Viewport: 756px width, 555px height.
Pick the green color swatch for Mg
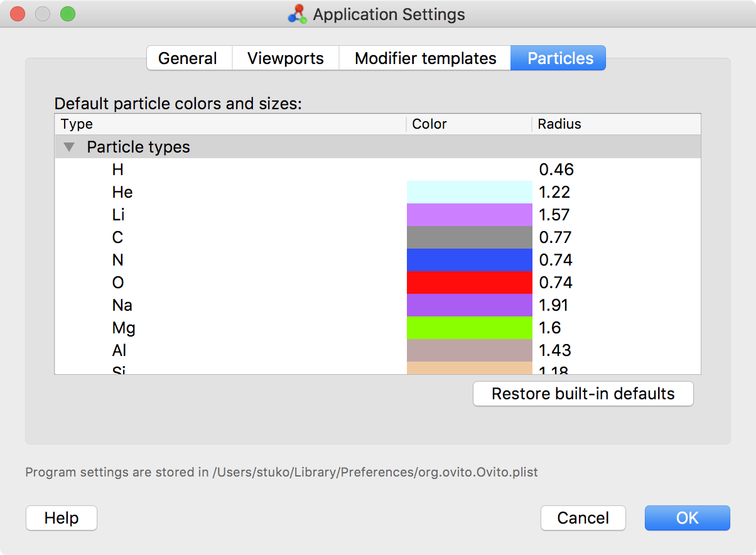[469, 328]
